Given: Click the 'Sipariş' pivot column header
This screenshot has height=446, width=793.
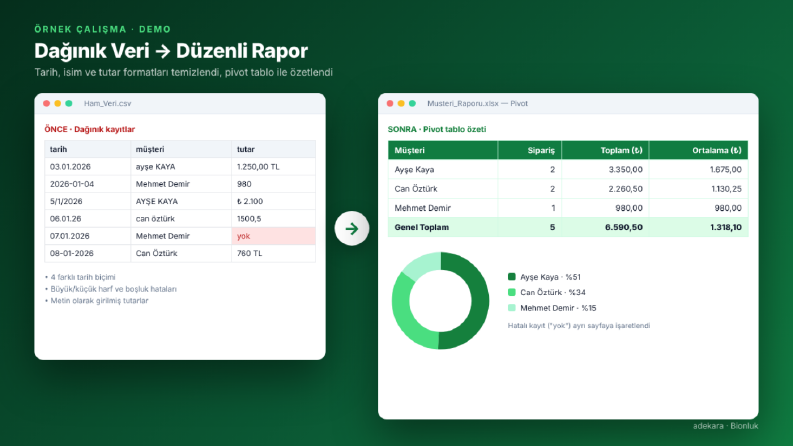Looking at the screenshot, I should 530,150.
